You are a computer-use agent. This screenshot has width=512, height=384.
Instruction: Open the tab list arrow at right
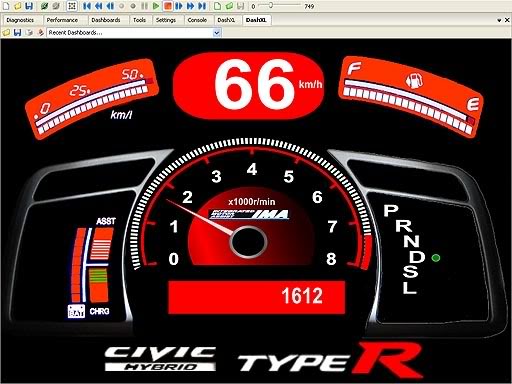tap(499, 20)
